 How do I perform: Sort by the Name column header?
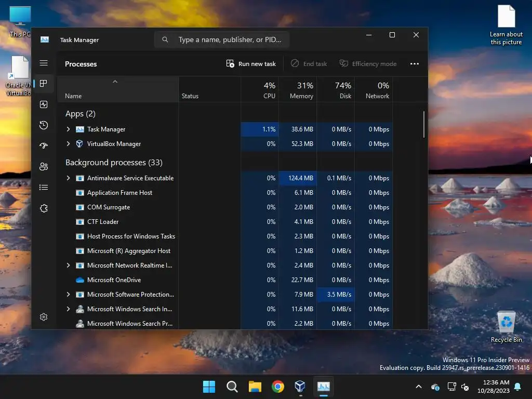pyautogui.click(x=118, y=90)
